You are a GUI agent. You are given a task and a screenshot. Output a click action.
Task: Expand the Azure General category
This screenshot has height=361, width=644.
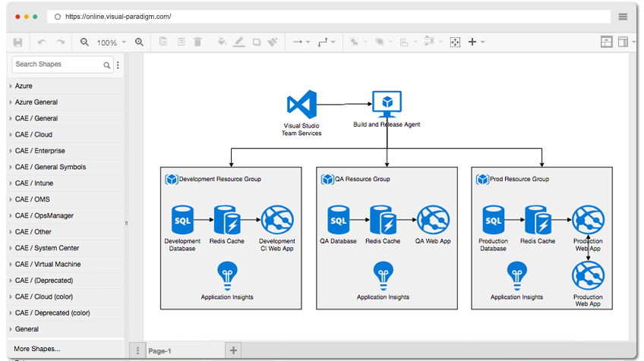point(66,102)
